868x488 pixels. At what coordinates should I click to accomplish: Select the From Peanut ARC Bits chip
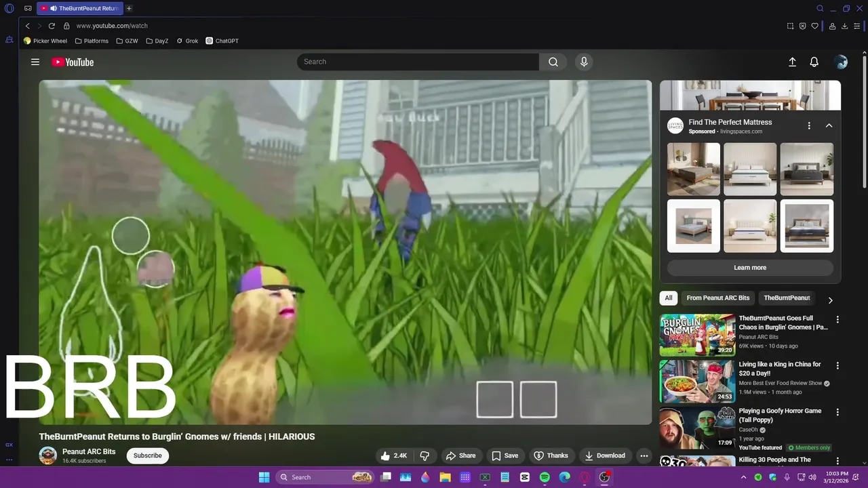[718, 298]
